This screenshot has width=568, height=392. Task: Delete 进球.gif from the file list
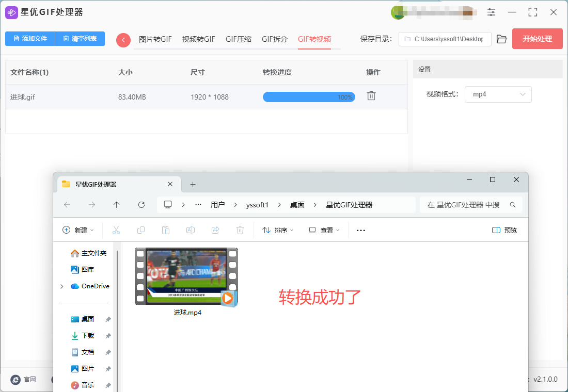click(371, 96)
